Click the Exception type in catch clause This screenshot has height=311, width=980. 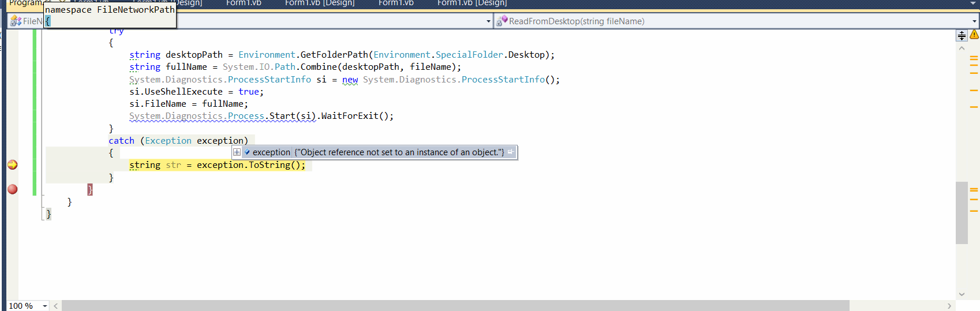[168, 141]
